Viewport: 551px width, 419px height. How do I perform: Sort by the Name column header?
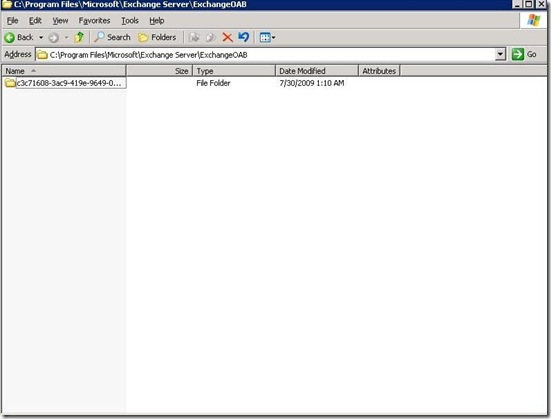click(64, 71)
